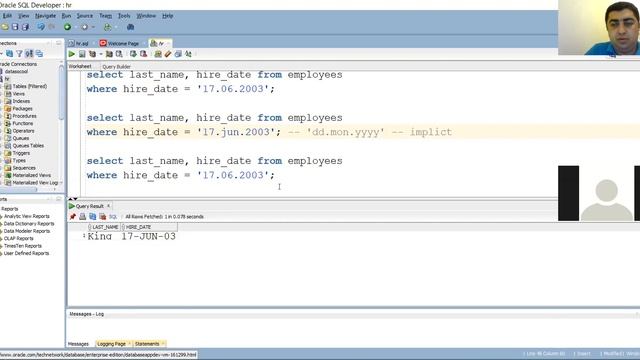This screenshot has width=640, height=360.
Task: Click the Save All icon
Action: [x=25, y=27]
